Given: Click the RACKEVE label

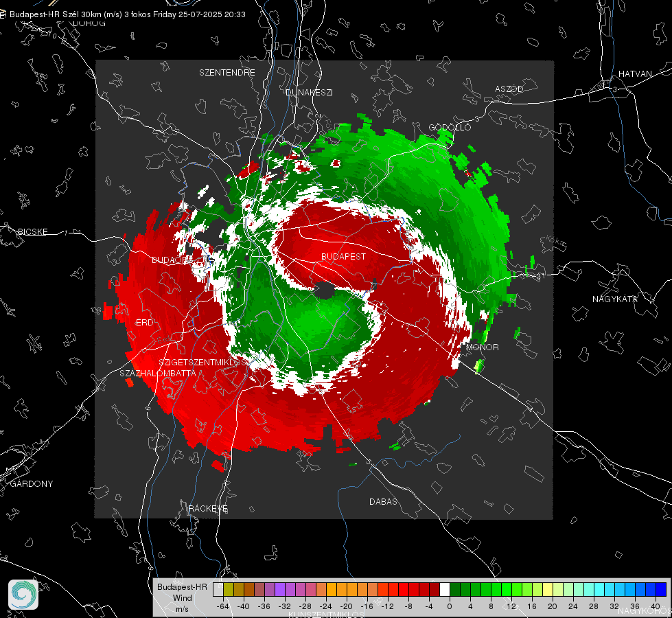Looking at the screenshot, I should (208, 508).
